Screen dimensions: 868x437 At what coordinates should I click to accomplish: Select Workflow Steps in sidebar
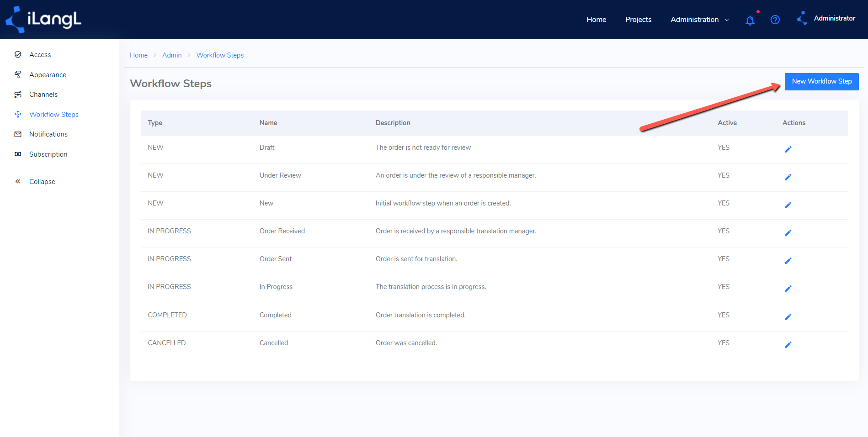tap(54, 115)
